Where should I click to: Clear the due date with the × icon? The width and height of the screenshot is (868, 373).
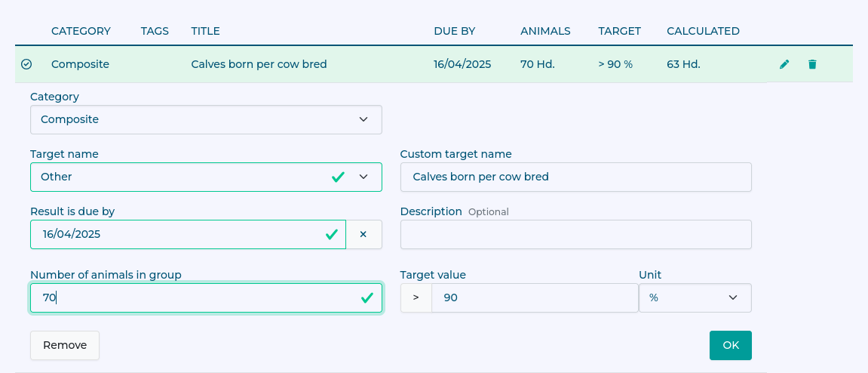coord(363,234)
